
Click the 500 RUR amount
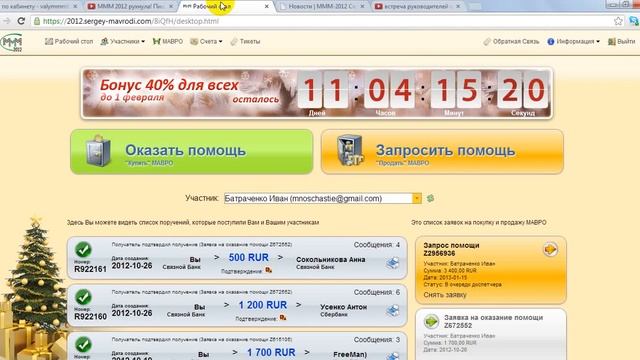point(249,258)
